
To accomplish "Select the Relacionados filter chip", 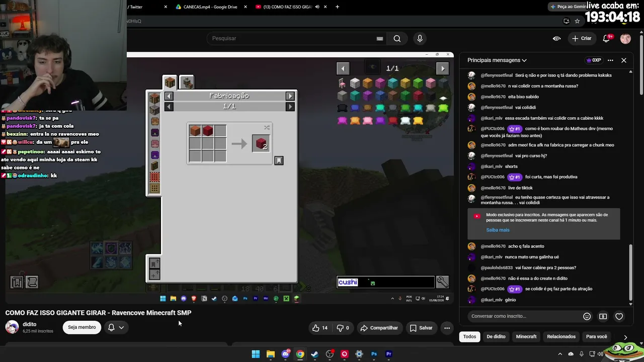I will 561,337.
